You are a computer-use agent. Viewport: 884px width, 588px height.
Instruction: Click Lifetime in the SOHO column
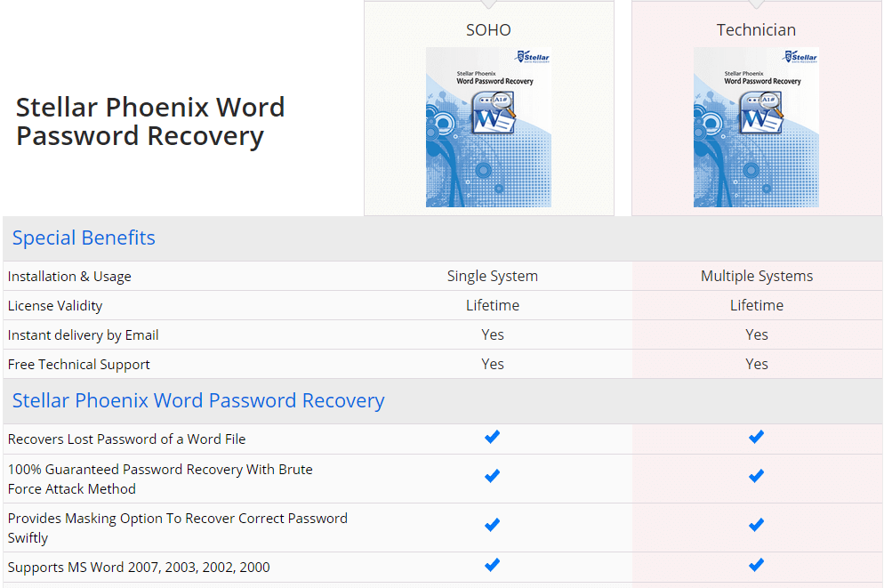pos(492,305)
